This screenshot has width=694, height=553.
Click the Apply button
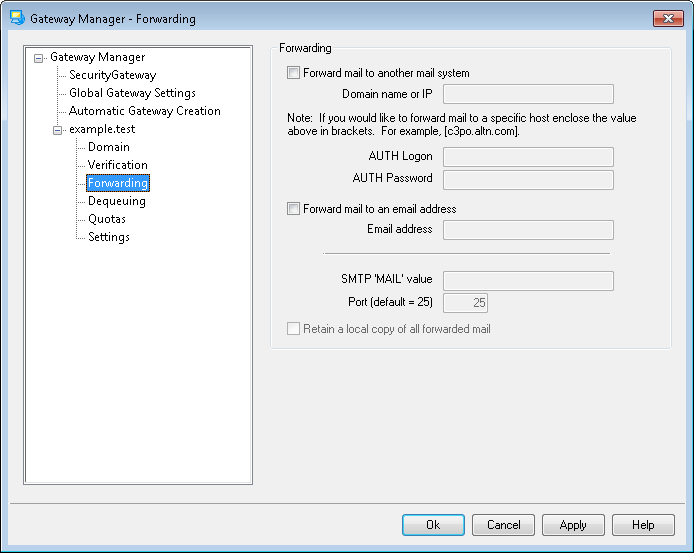pos(573,525)
